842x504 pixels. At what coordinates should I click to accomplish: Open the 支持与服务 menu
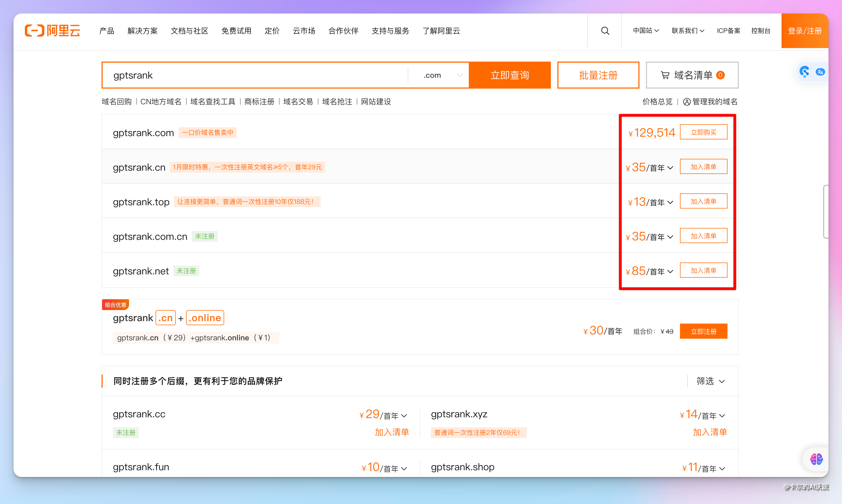click(x=390, y=31)
